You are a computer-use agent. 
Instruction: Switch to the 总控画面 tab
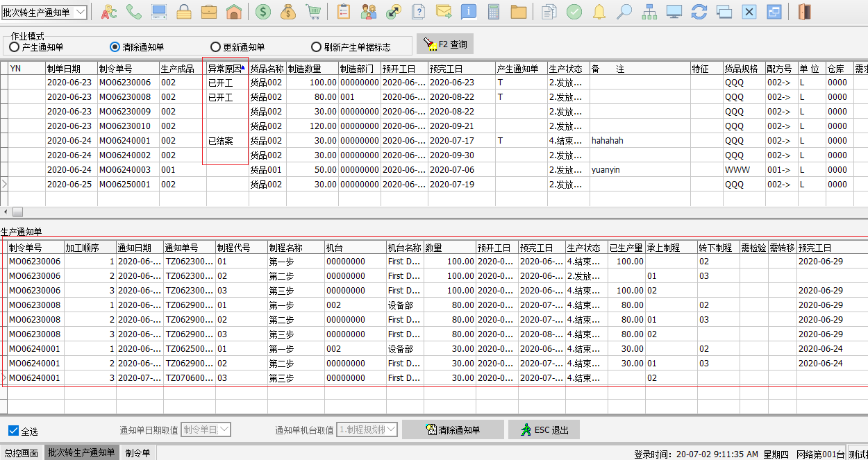(x=22, y=453)
